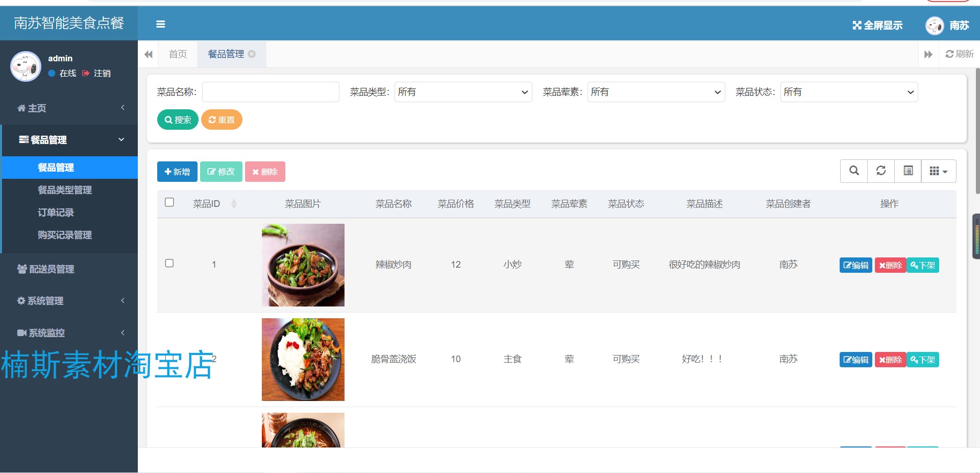Close the 餐品管理 tab
This screenshot has width=980, height=473.
tap(252, 54)
